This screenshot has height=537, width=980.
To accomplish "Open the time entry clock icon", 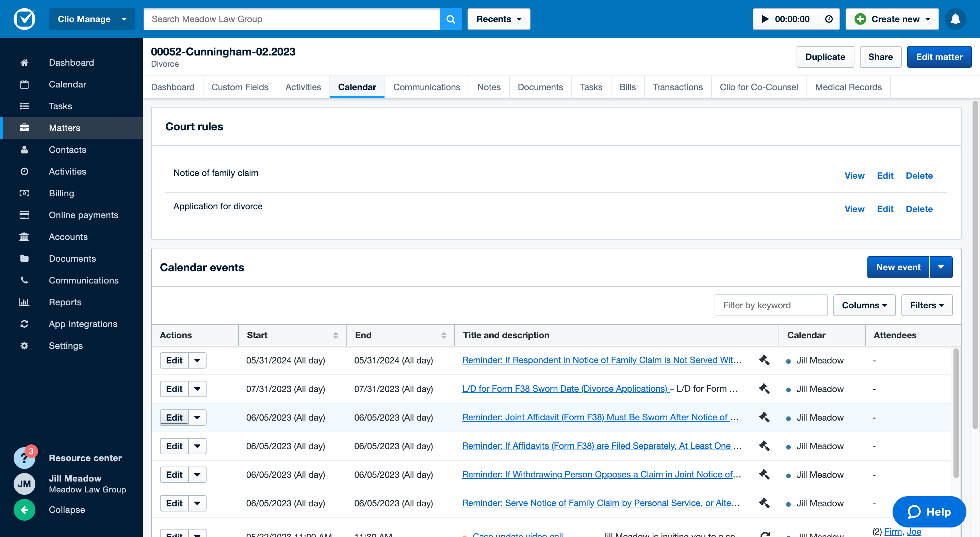I will point(829,19).
